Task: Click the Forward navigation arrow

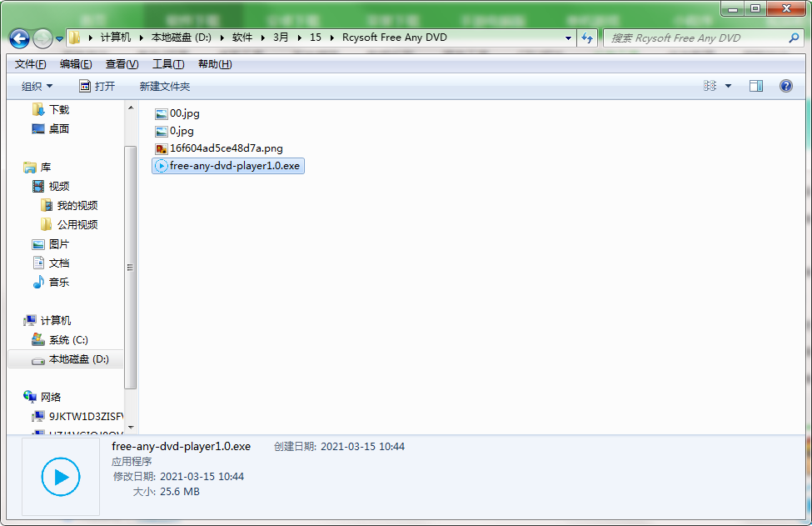Action: click(x=42, y=38)
